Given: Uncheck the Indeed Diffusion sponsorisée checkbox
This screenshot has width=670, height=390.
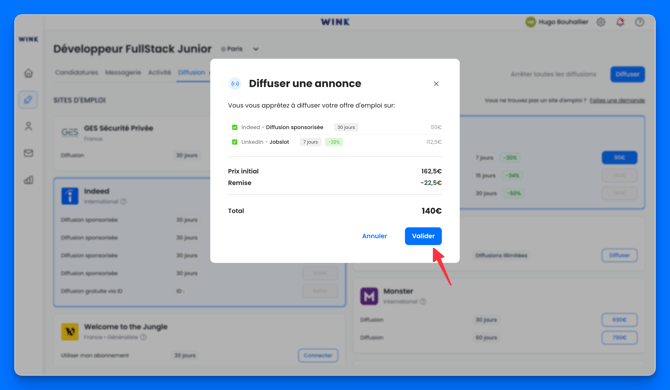Looking at the screenshot, I should 235,127.
